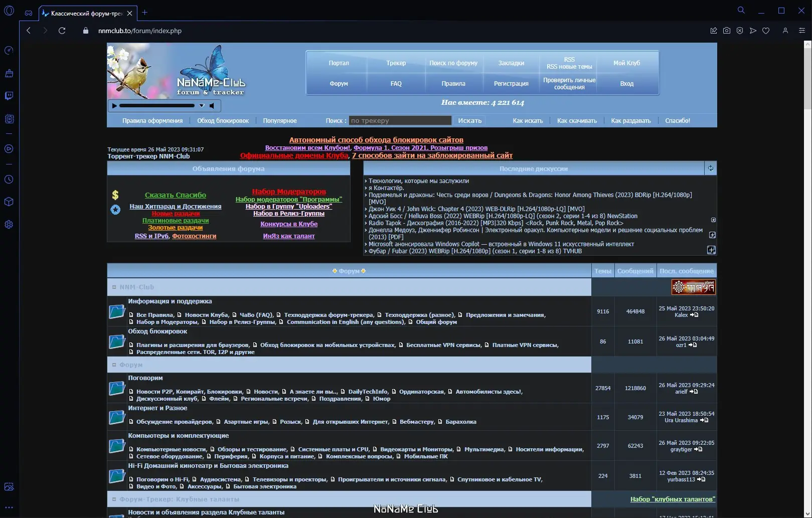Open sidebar Settings gear
Viewport: 812px width, 518px height.
point(9,225)
